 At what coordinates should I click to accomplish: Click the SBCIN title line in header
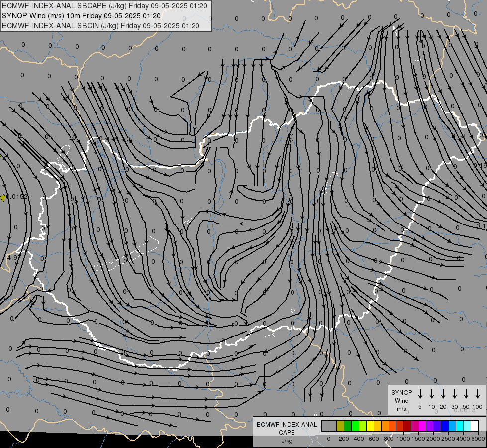tap(100, 26)
